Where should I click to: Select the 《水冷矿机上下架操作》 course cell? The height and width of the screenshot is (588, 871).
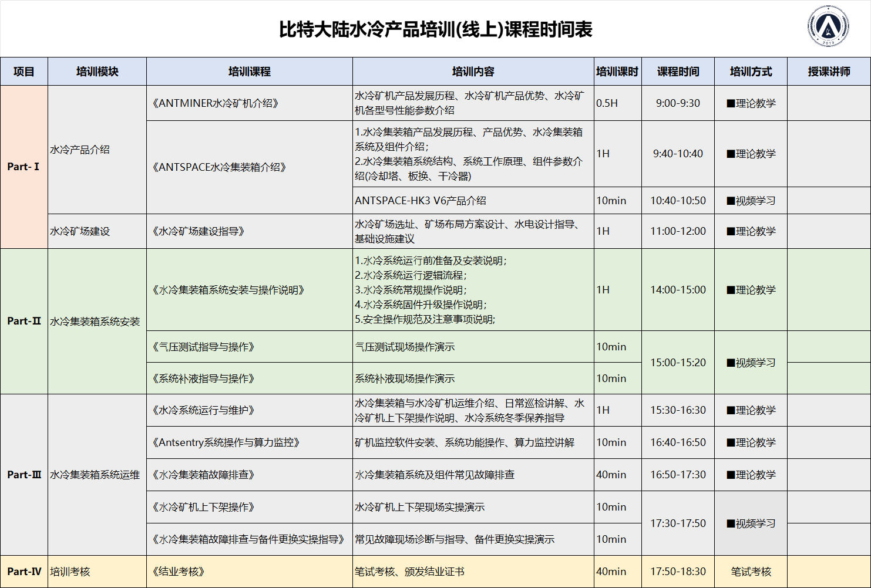pyautogui.click(x=250, y=507)
